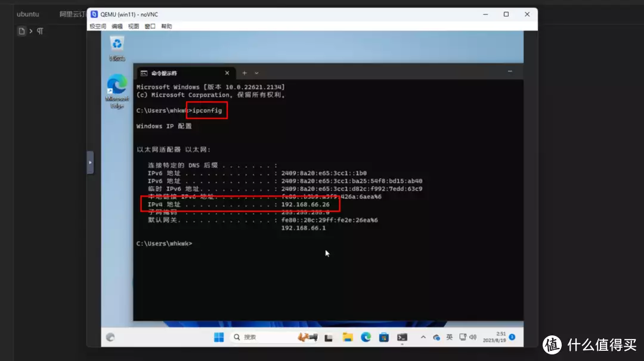Open network status tray icon
Image resolution: width=644 pixels, height=361 pixels.
[x=463, y=337]
